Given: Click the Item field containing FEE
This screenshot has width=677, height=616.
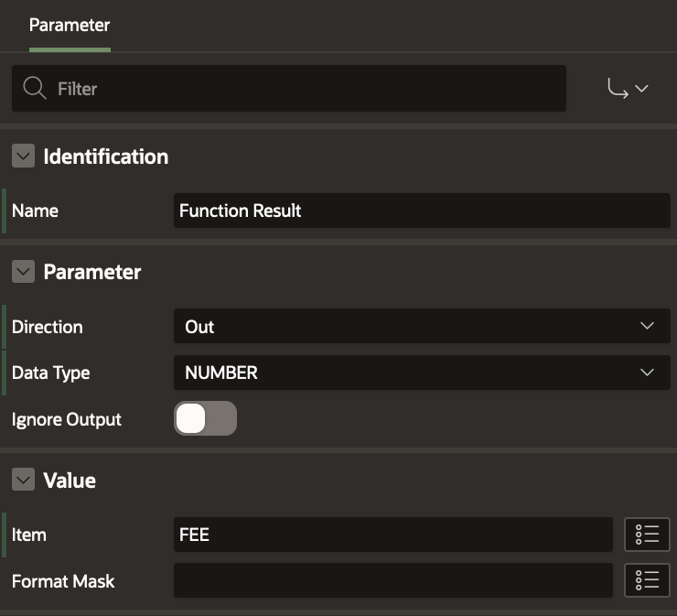Looking at the screenshot, I should (392, 535).
